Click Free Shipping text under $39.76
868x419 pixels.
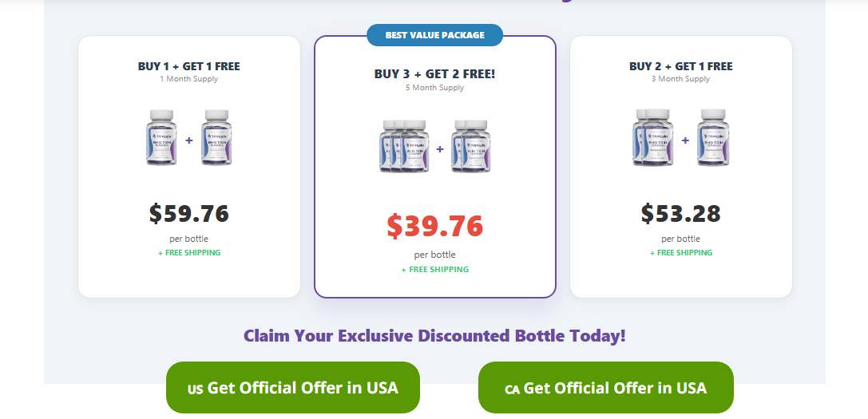[435, 270]
